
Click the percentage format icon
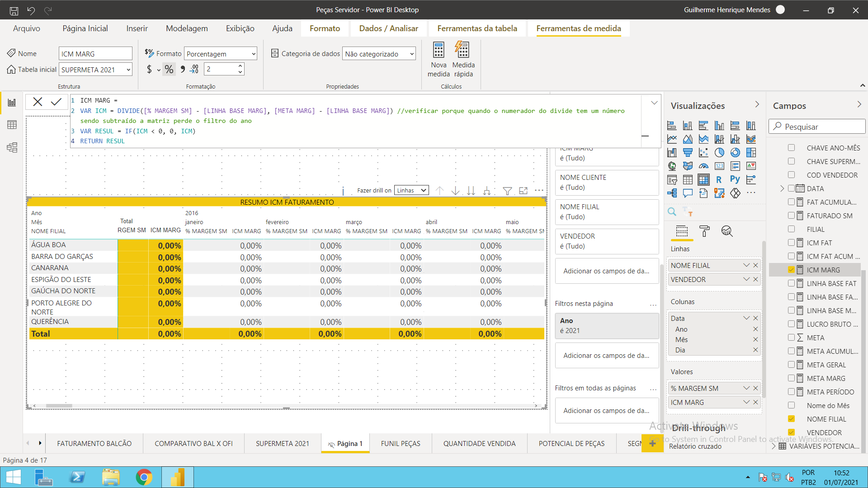click(x=169, y=69)
